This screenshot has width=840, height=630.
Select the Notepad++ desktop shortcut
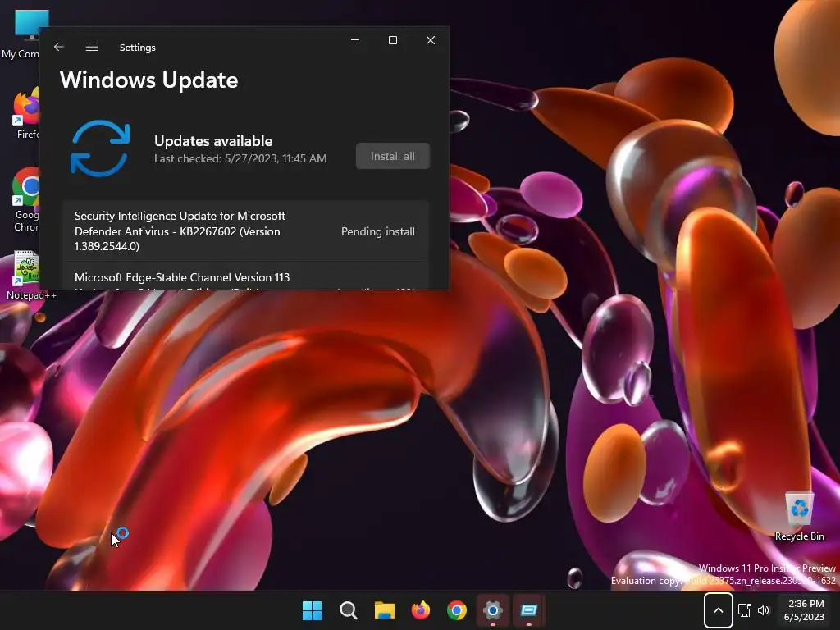point(29,275)
